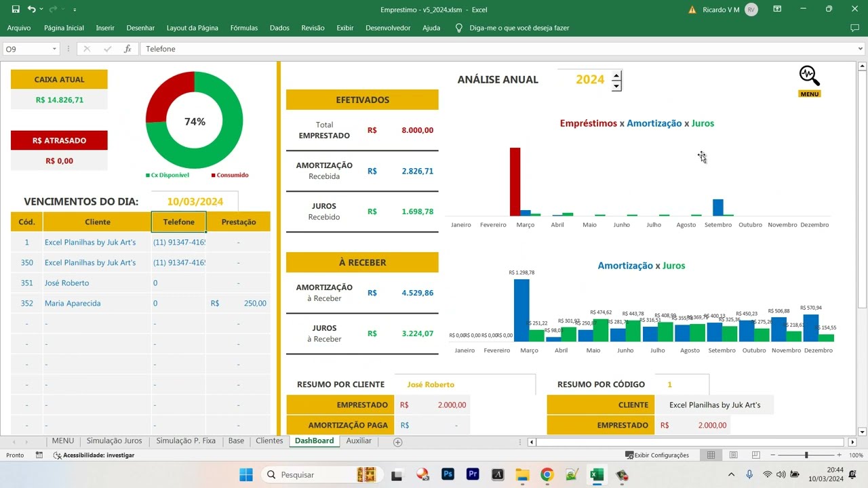The height and width of the screenshot is (488, 868).
Task: Open the MENU magnifier icon on the dashboard
Action: 809,76
